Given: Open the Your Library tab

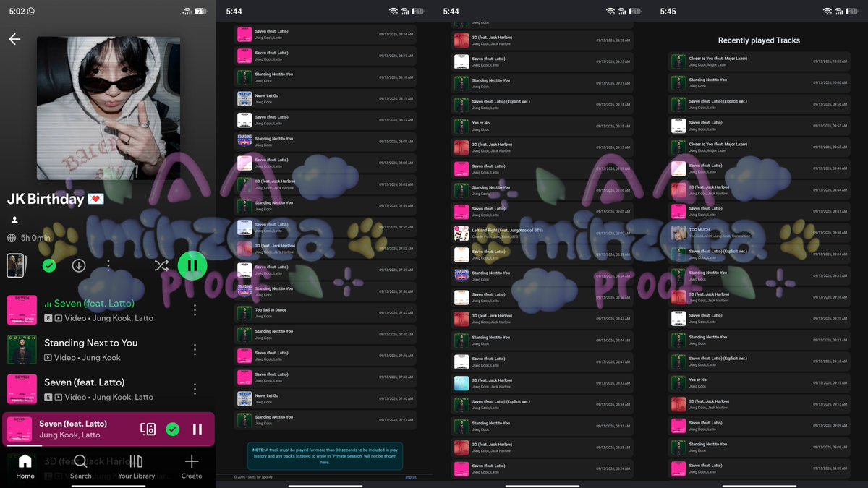Looking at the screenshot, I should coord(136,467).
